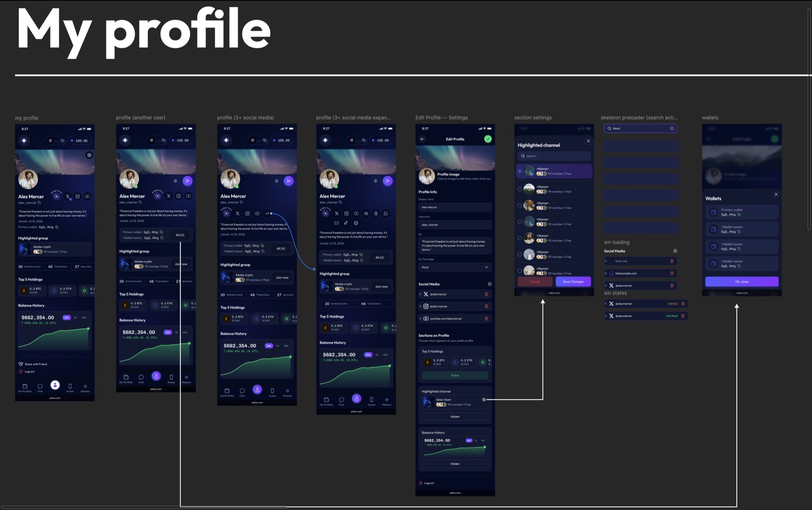Click green checkmark confirm in Edit Profile header
The image size is (812, 510).
pyautogui.click(x=488, y=139)
